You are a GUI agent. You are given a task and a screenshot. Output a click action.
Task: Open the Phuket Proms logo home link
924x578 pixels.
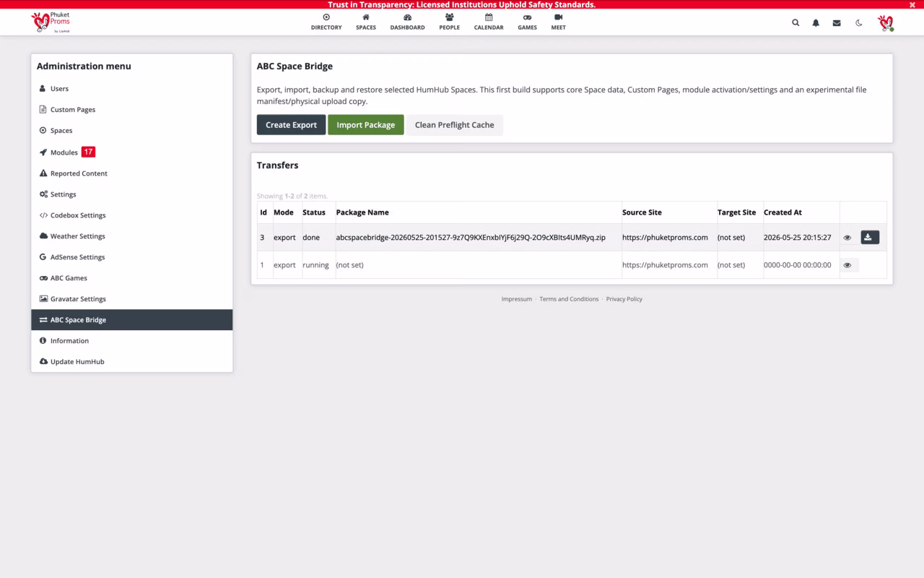51,22
